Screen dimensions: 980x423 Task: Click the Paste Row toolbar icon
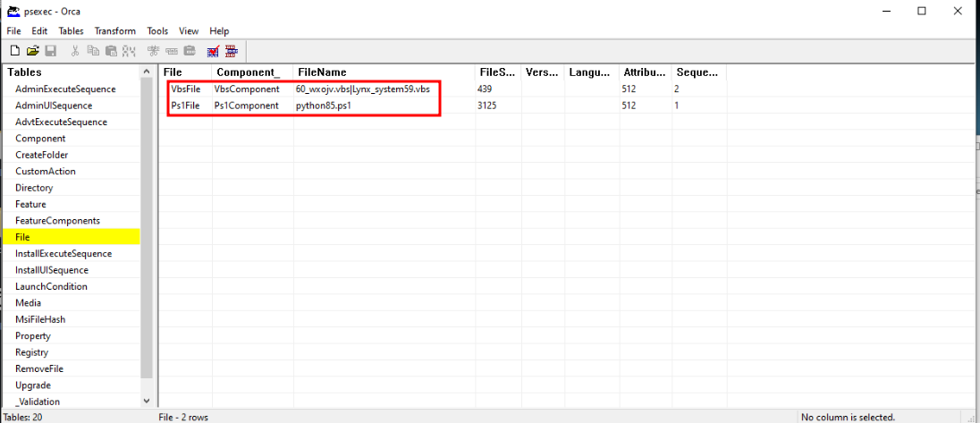(190, 51)
